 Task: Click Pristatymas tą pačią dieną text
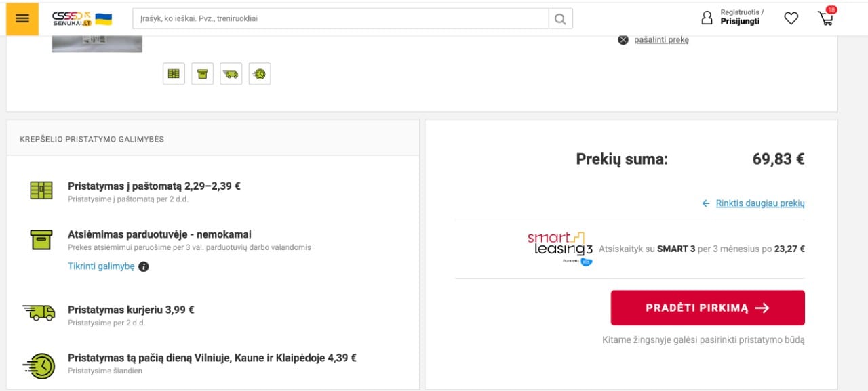coord(212,358)
